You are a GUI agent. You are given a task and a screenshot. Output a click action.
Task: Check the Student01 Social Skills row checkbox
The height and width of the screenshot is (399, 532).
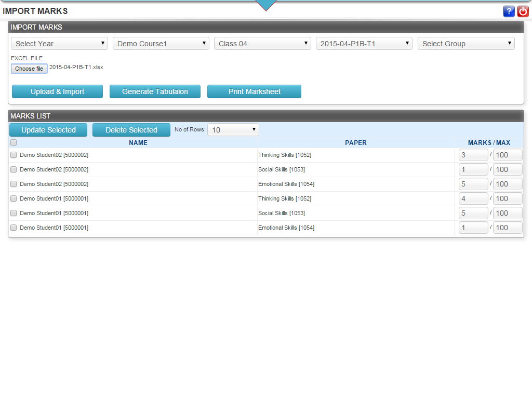pyautogui.click(x=14, y=214)
